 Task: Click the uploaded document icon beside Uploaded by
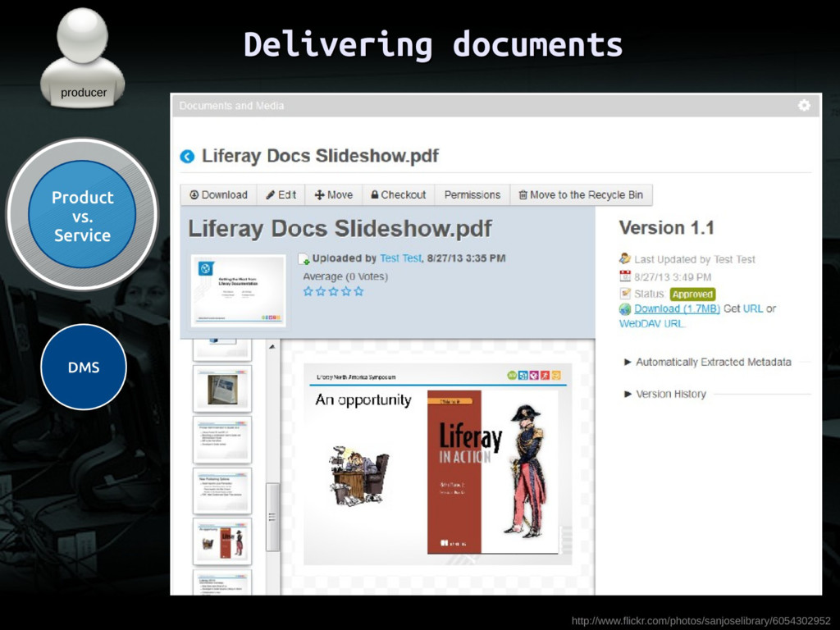click(304, 258)
